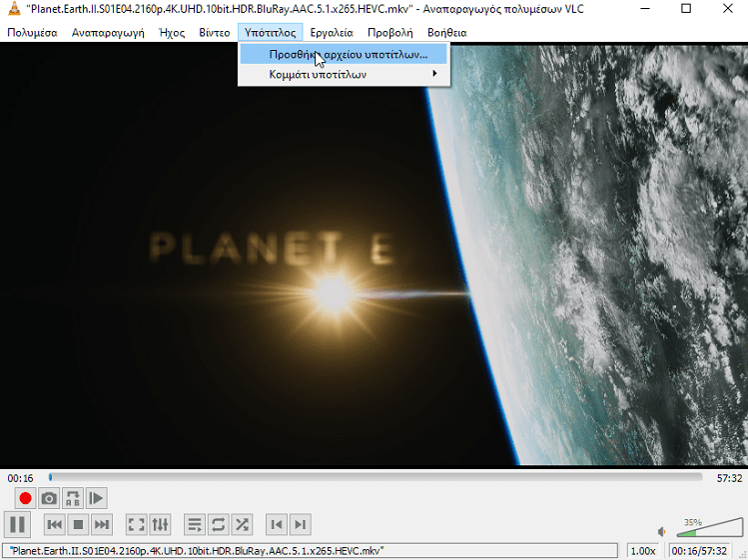The image size is (748, 560).
Task: Go to next chapter button
Action: point(300,525)
